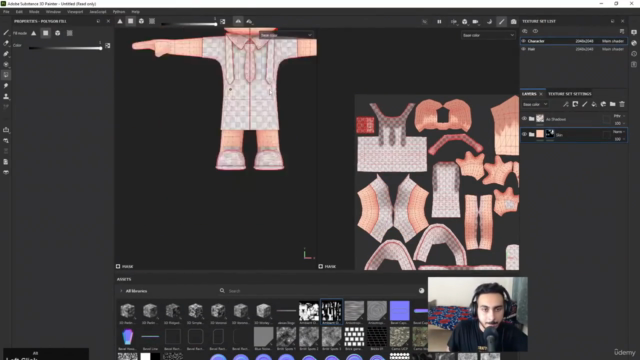The image size is (640, 360).
Task: Click the add effect wand icon in Layers
Action: point(566,104)
